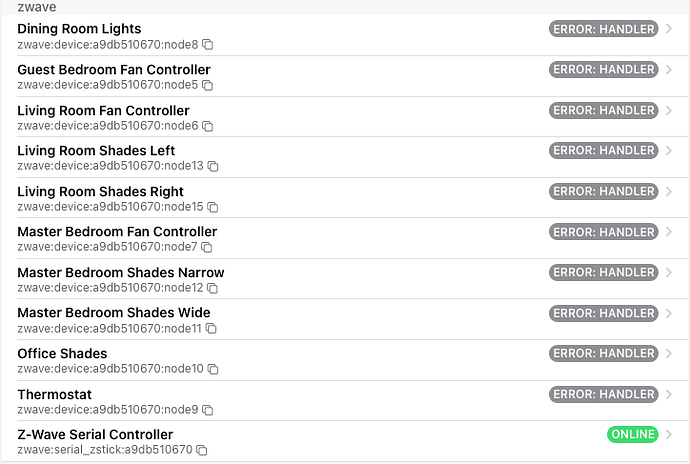This screenshot has height=464, width=690.
Task: Copy the Office Shades UID
Action: (x=213, y=370)
